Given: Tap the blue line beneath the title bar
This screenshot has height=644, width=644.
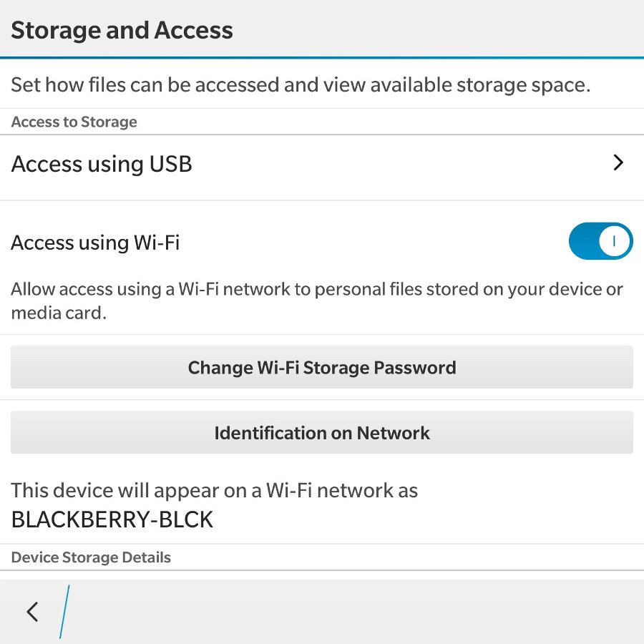Looking at the screenshot, I should [322, 57].
